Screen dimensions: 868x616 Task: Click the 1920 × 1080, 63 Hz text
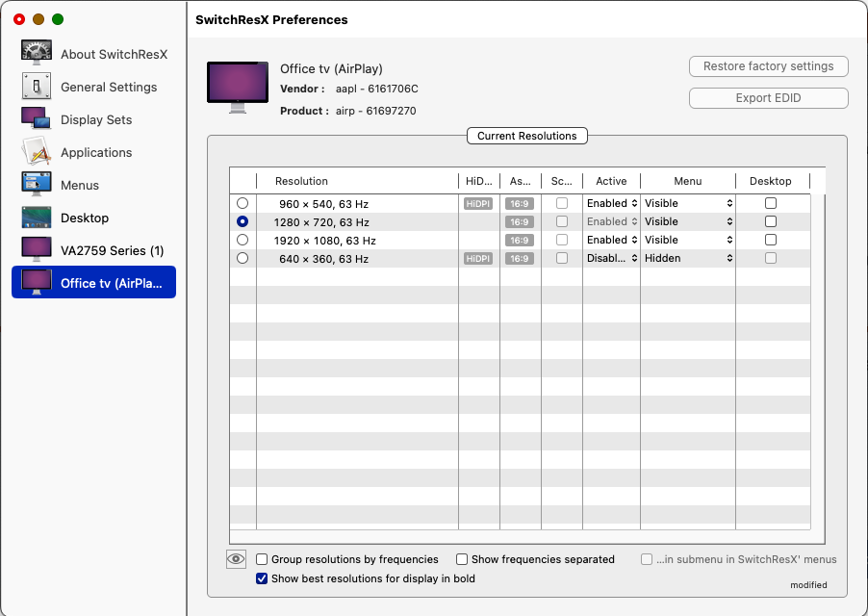tap(325, 241)
